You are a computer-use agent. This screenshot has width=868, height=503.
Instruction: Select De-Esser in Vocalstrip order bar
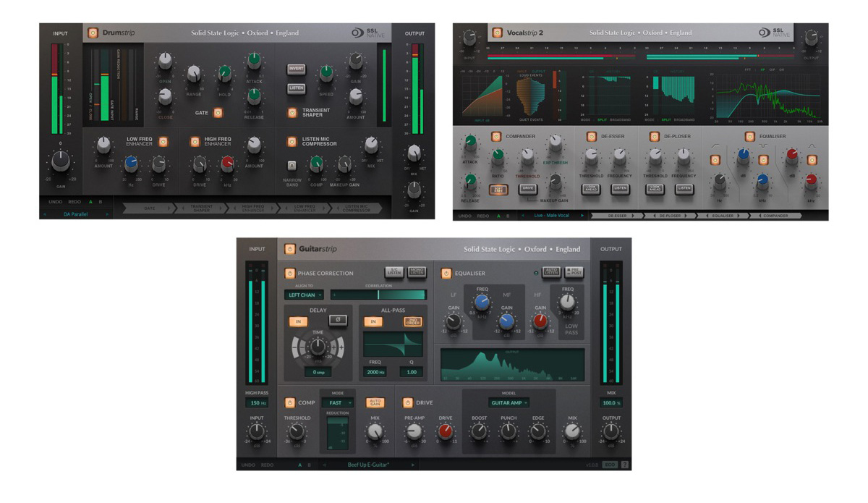[x=618, y=216]
